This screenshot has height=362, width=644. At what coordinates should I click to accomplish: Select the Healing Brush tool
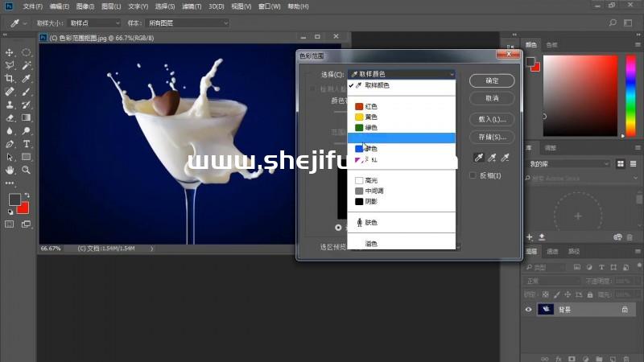click(x=9, y=92)
